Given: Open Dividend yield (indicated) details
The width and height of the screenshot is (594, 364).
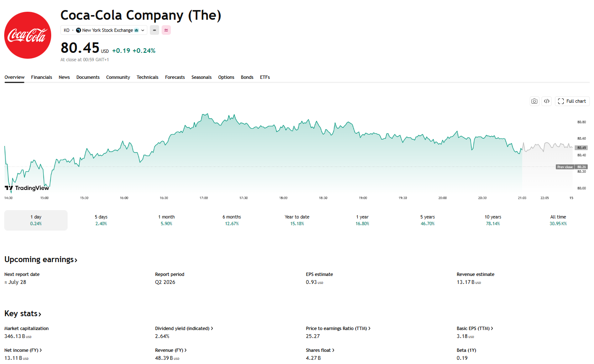Looking at the screenshot, I should (184, 328).
